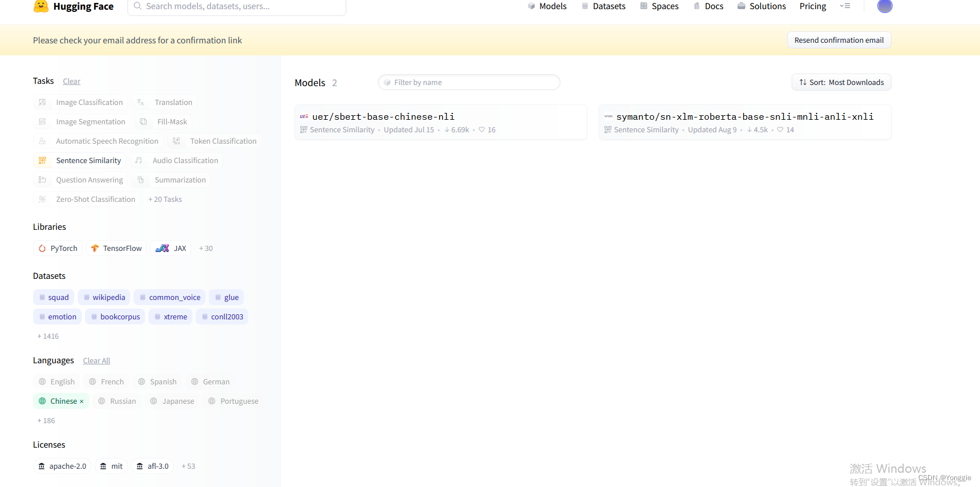Click the globe icon next to English
Viewport: 980px width, 487px height.
(42, 382)
